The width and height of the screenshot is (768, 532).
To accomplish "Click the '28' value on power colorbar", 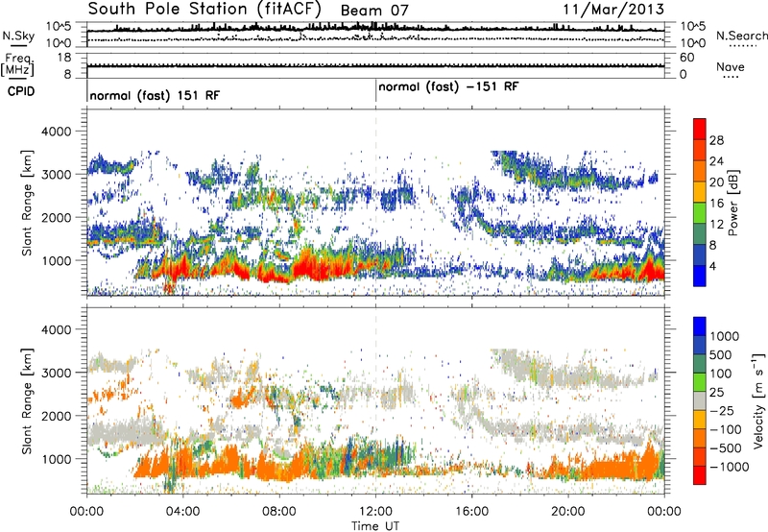I will click(716, 140).
